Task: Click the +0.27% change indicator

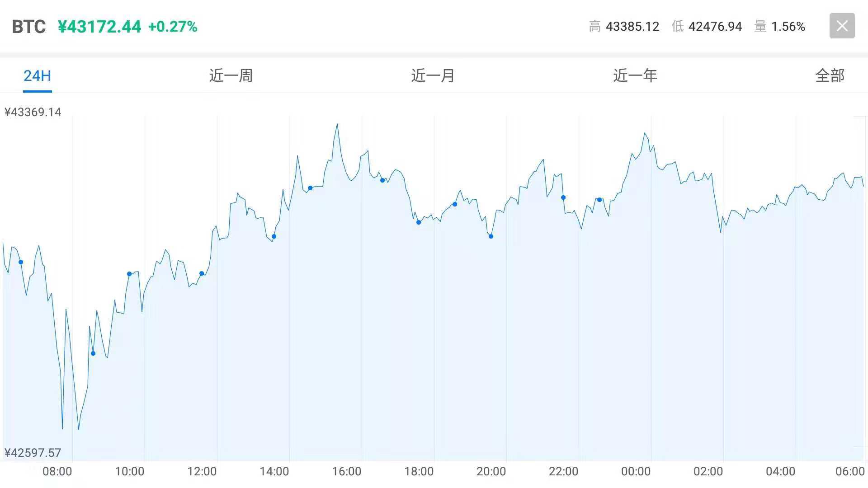Action: pyautogui.click(x=173, y=27)
